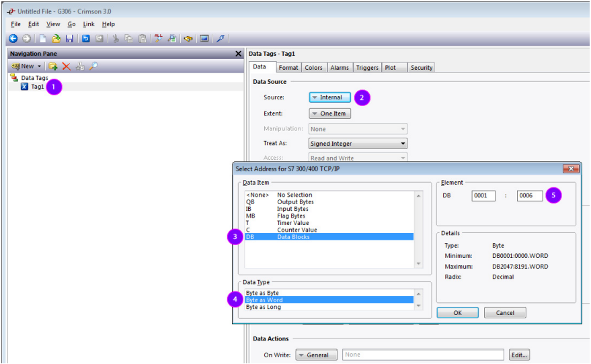Image resolution: width=591 pixels, height=364 pixels.
Task: Select C Counter Value data item
Action: [x=329, y=230]
